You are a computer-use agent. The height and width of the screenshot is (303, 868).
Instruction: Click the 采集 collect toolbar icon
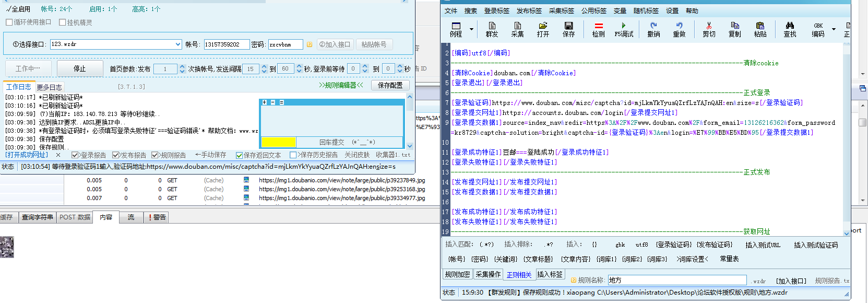[x=517, y=29]
